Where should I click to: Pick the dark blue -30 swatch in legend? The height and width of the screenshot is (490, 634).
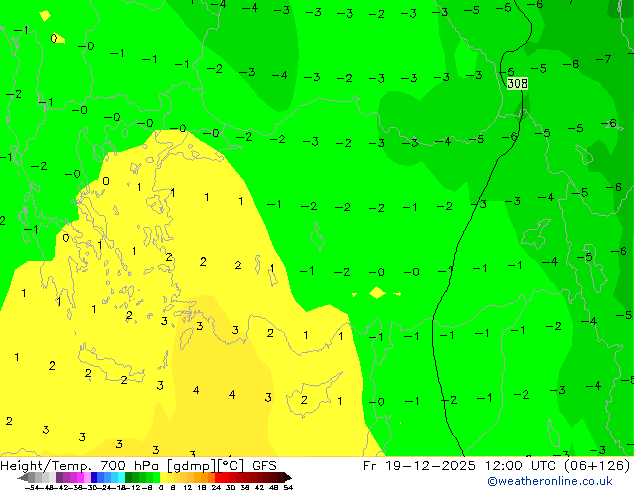94,477
